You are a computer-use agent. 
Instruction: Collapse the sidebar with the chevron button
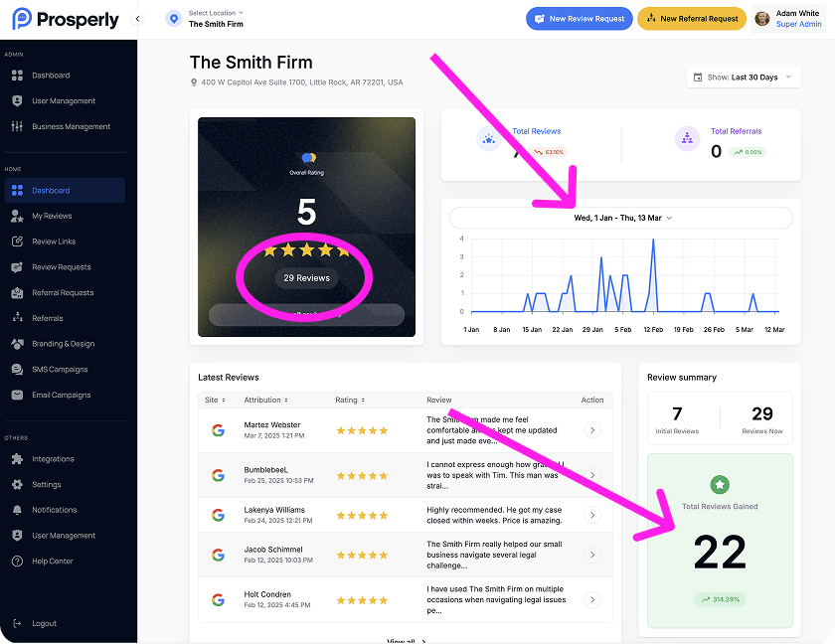[137, 19]
